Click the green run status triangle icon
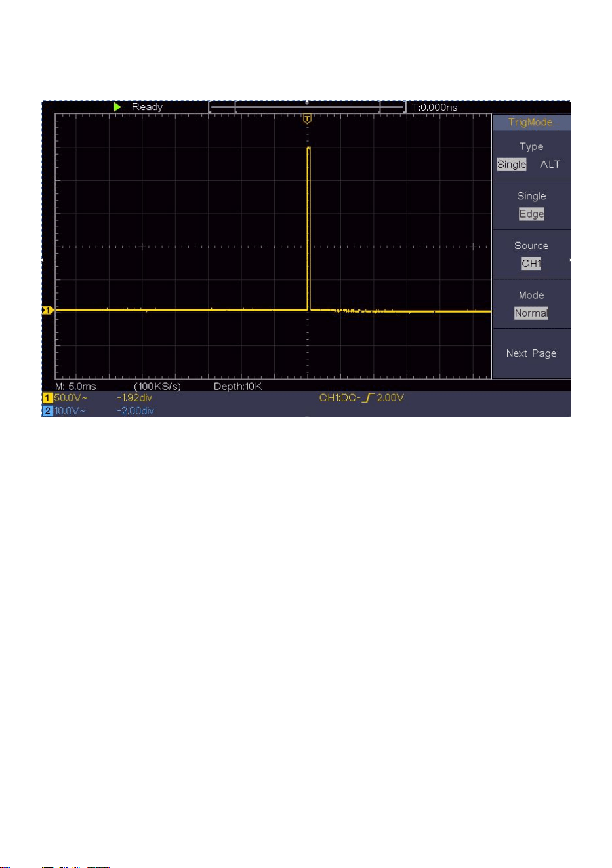The height and width of the screenshot is (868, 612). click(117, 107)
